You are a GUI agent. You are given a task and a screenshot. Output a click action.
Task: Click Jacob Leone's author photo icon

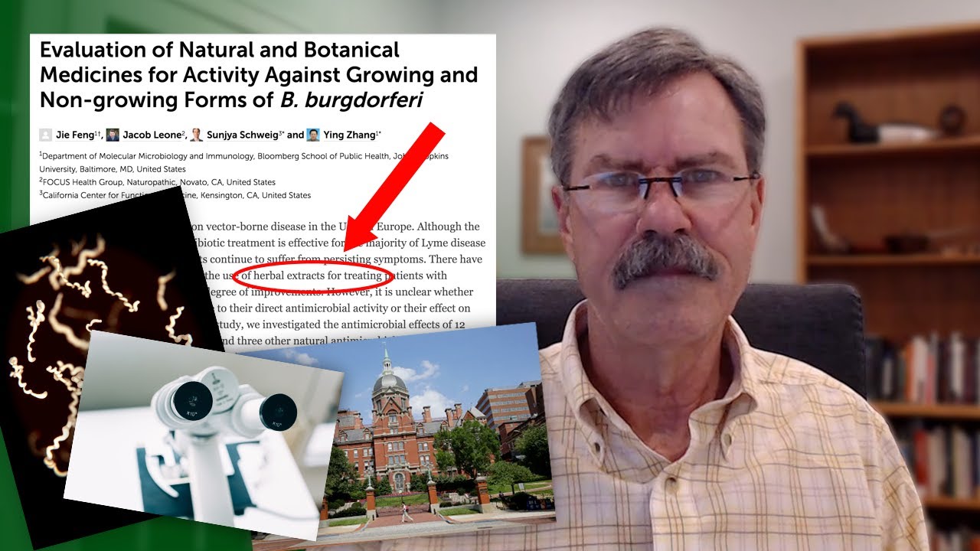tap(113, 135)
